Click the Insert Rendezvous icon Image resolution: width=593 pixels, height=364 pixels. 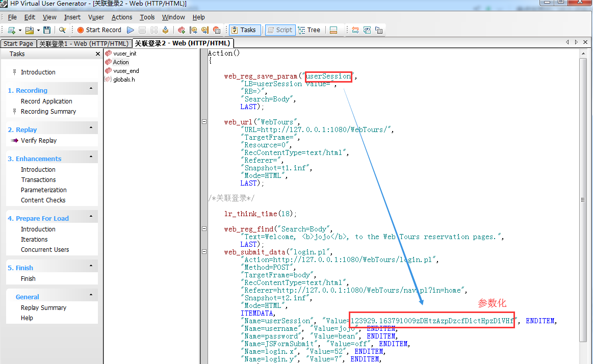click(217, 30)
